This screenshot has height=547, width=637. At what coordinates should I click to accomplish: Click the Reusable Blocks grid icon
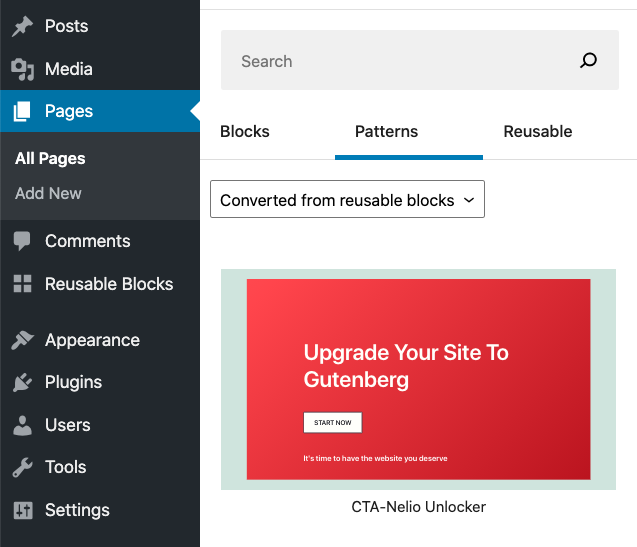(22, 284)
